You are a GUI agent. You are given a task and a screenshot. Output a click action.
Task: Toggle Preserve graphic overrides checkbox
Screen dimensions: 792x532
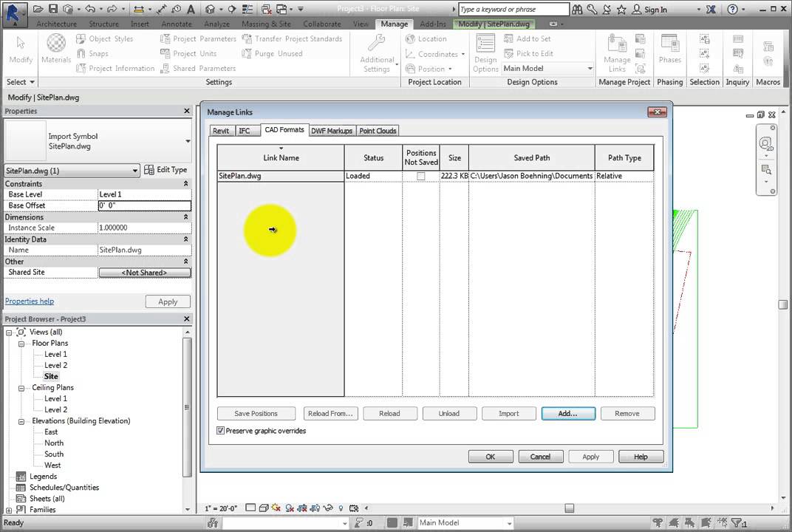pyautogui.click(x=221, y=431)
